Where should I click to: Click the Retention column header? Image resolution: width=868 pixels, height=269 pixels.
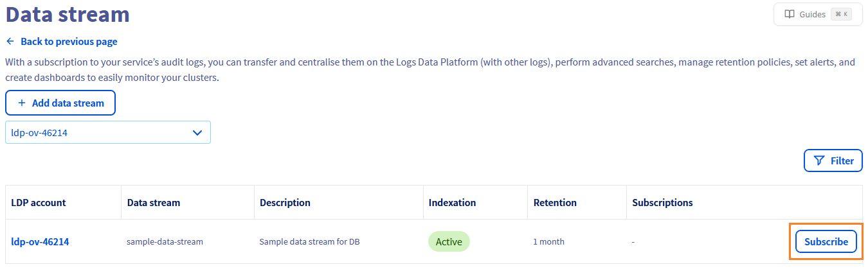tap(555, 203)
